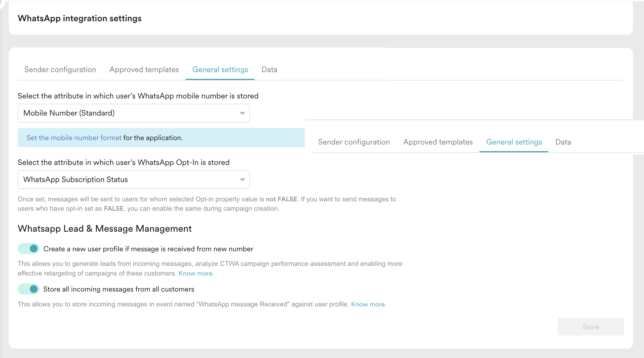Disable Store all incoming messages toggle
644x358 pixels.
pos(29,289)
